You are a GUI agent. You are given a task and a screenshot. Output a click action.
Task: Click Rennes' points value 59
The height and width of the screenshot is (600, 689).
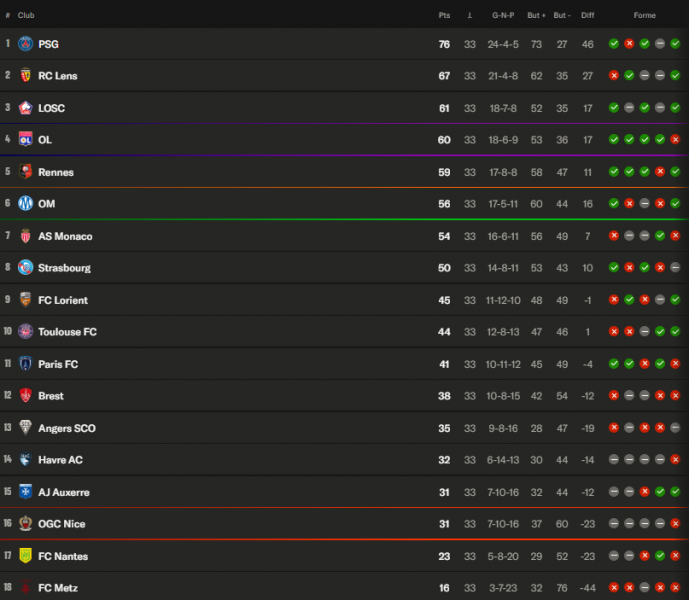444,172
